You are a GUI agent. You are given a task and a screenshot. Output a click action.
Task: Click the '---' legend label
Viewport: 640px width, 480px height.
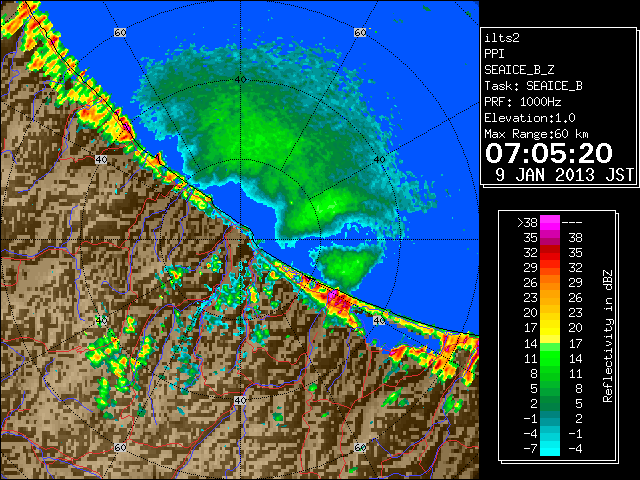point(572,223)
